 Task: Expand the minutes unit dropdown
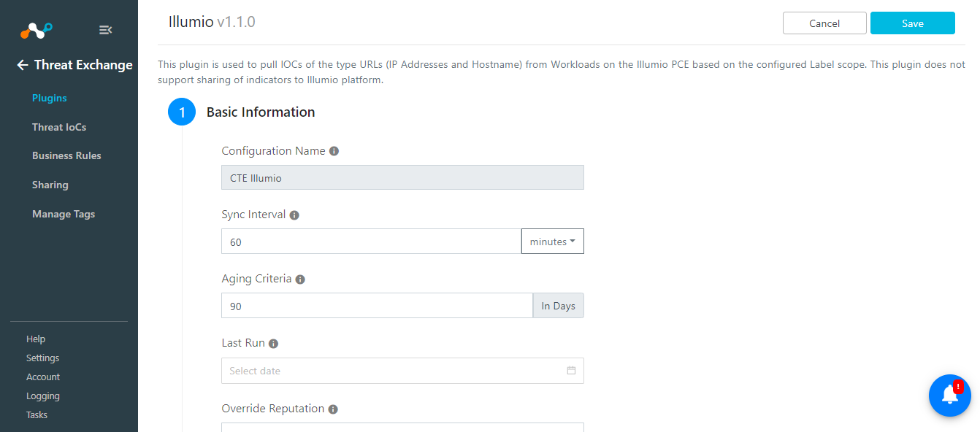click(x=553, y=242)
